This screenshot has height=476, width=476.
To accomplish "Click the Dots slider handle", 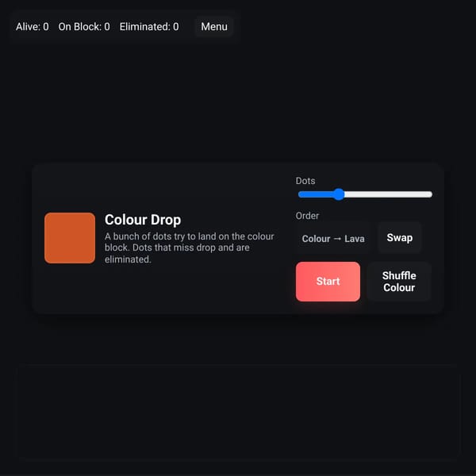I will coord(339,194).
